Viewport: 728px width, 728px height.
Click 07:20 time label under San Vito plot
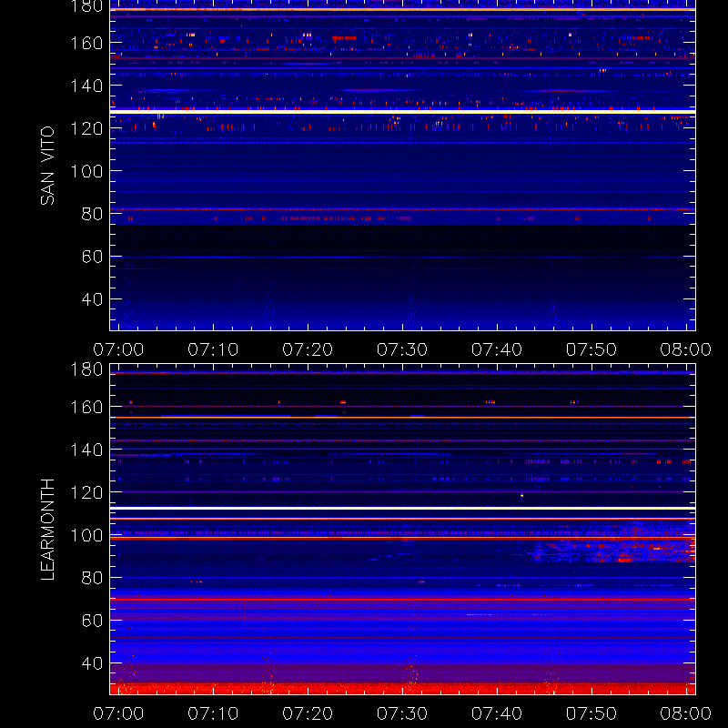308,349
